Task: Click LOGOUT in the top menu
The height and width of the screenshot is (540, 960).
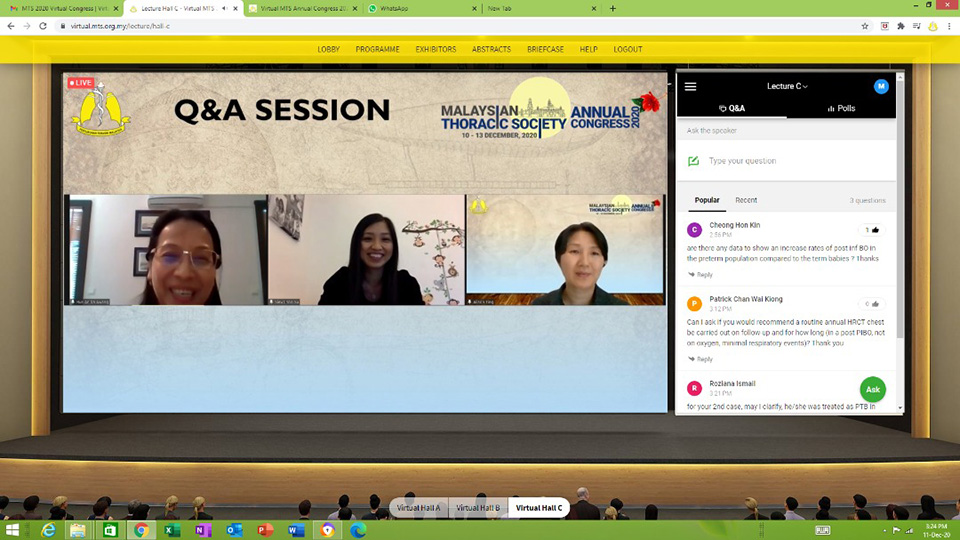Action: [628, 49]
